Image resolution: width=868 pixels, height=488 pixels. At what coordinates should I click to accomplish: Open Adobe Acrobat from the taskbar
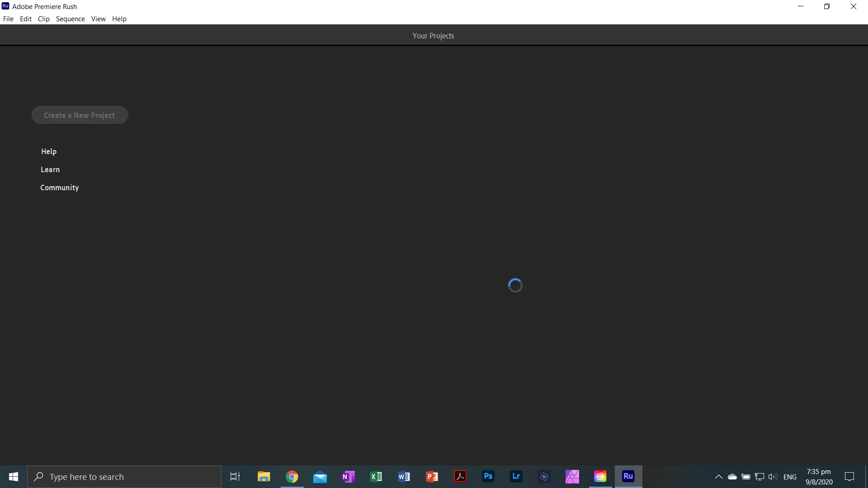coord(460,476)
